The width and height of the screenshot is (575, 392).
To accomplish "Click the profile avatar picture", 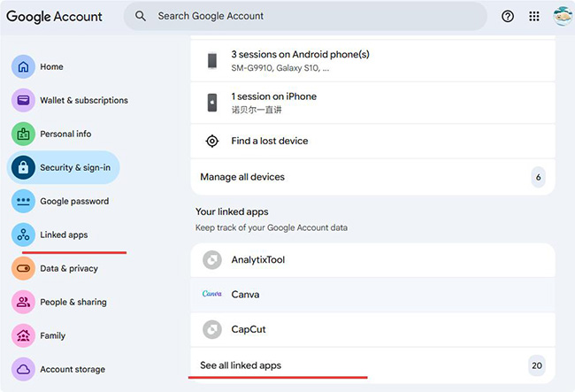I will pyautogui.click(x=563, y=16).
